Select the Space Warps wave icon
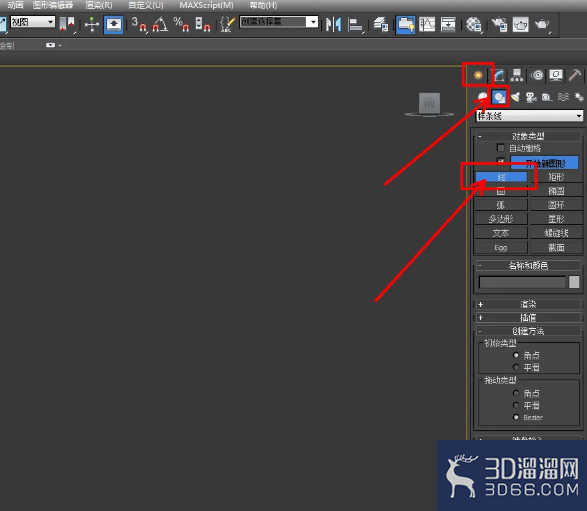The height and width of the screenshot is (511, 587). 563,97
